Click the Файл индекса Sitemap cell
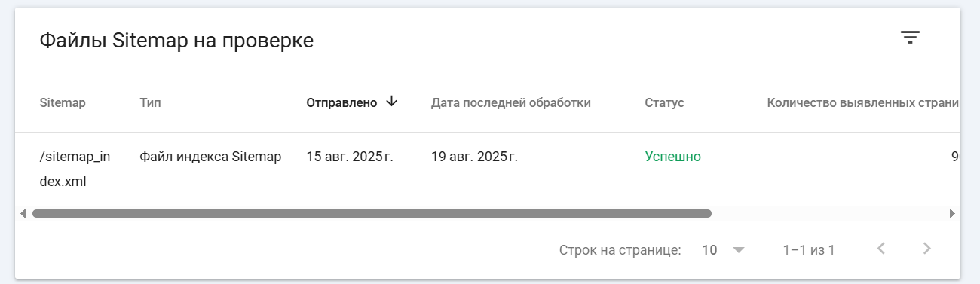This screenshot has width=980, height=284. 210,157
